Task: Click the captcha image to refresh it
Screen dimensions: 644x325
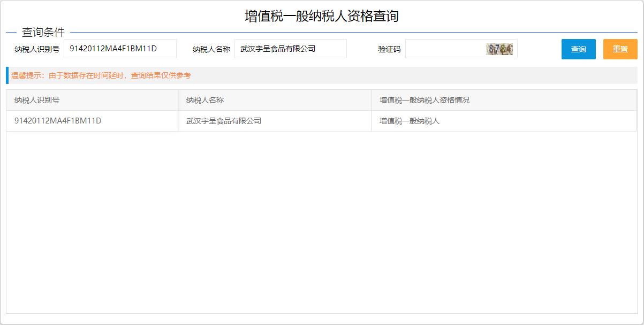Action: pyautogui.click(x=499, y=49)
